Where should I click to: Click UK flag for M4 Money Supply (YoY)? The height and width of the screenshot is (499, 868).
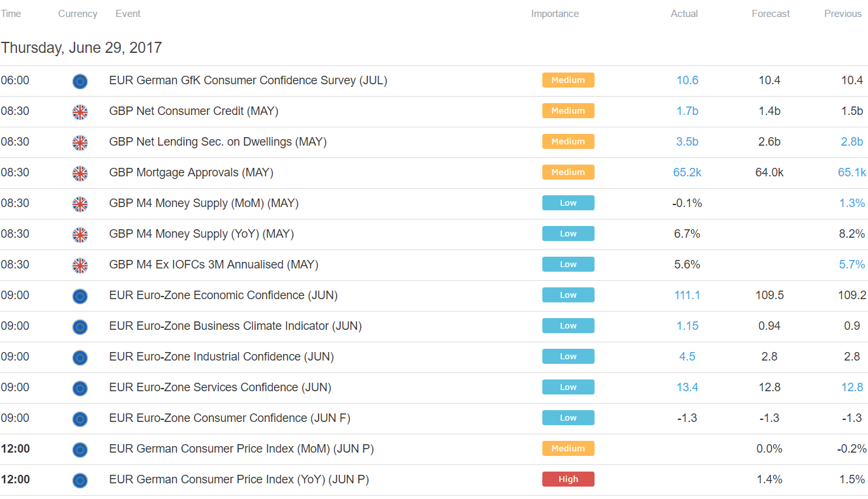[80, 234]
